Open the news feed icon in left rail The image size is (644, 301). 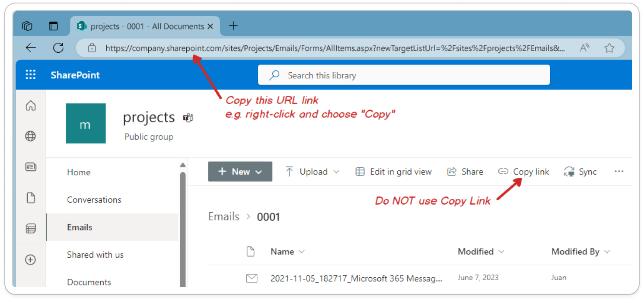pos(31,167)
